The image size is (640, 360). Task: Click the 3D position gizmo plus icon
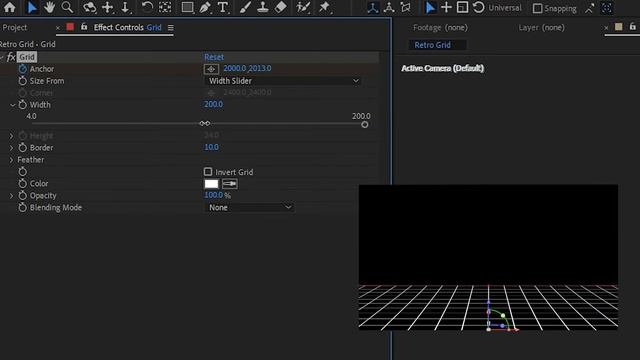point(446,7)
